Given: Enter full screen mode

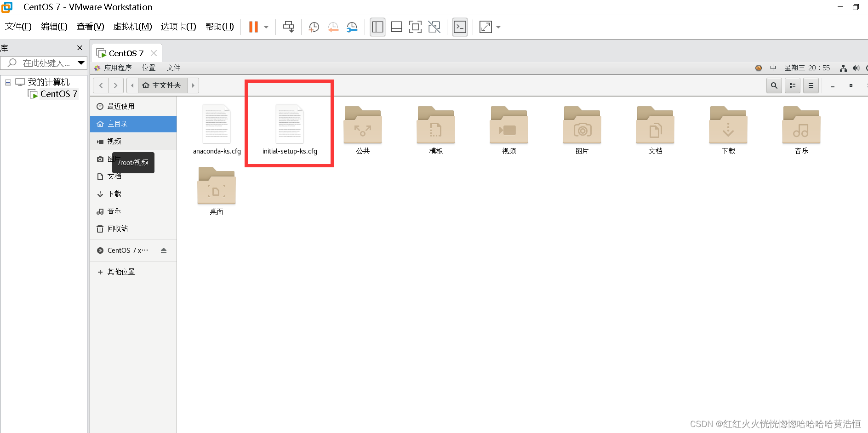Looking at the screenshot, I should pyautogui.click(x=415, y=27).
